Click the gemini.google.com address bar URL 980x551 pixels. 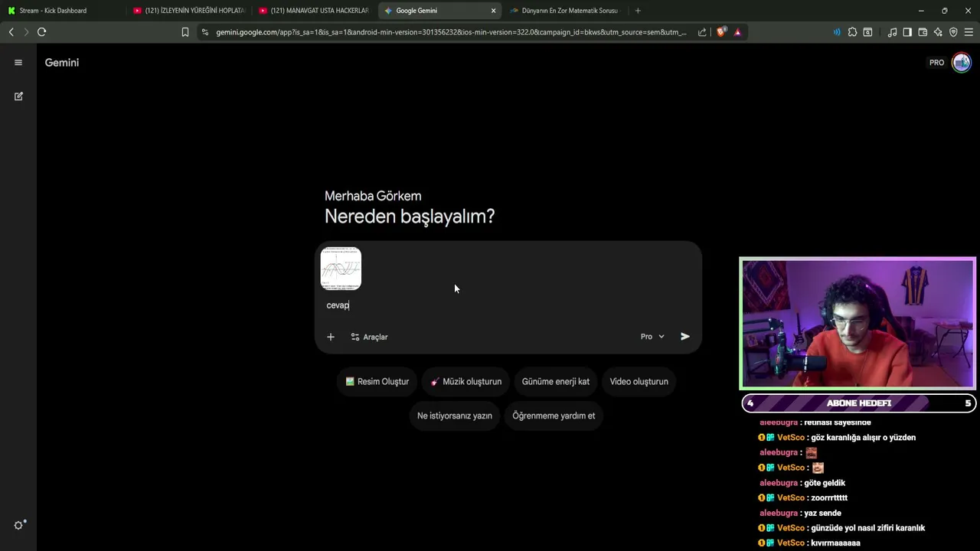pos(452,32)
